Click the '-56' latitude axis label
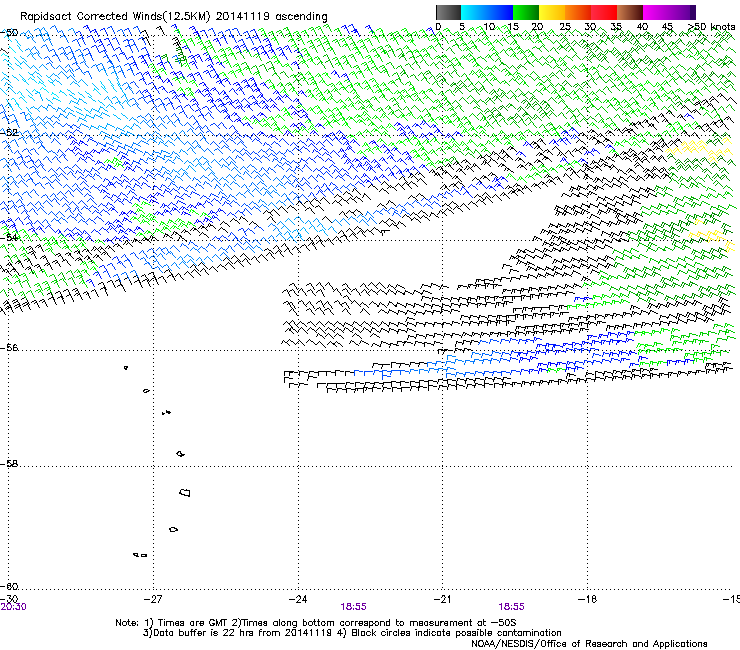The image size is (740, 650). click(9, 348)
